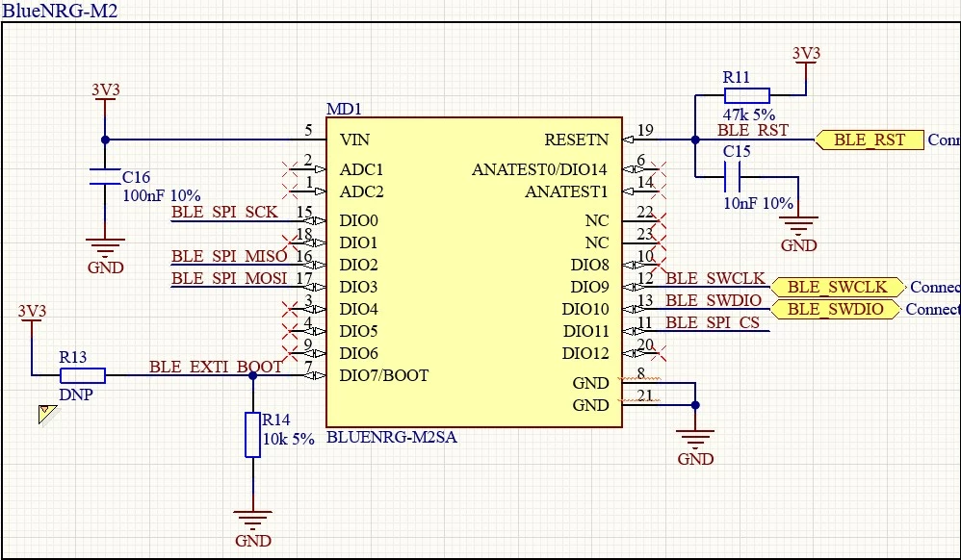961x560 pixels.
Task: Select the yellow BLE_SWDIO port
Action: (836, 309)
